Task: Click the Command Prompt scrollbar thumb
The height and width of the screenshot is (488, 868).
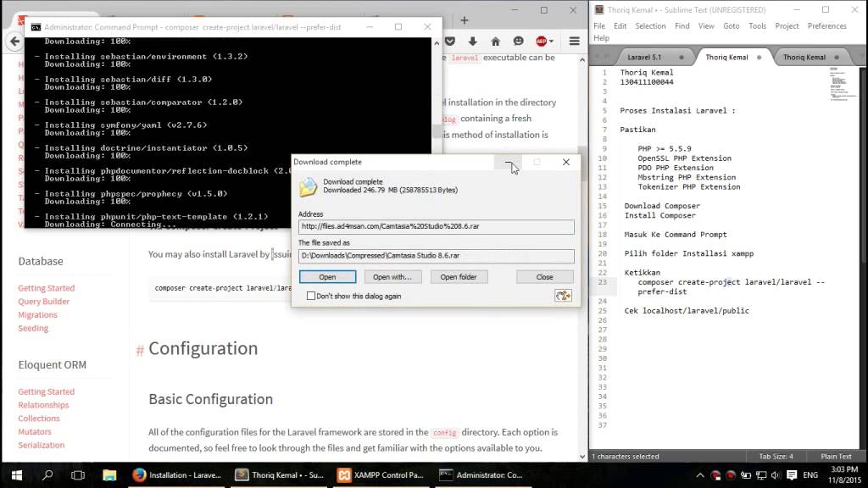Action: [437, 131]
